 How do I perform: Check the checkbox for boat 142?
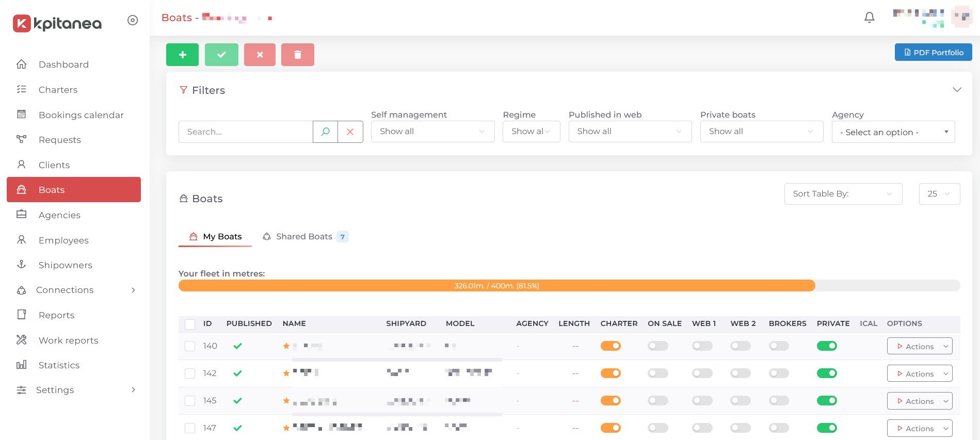[190, 373]
